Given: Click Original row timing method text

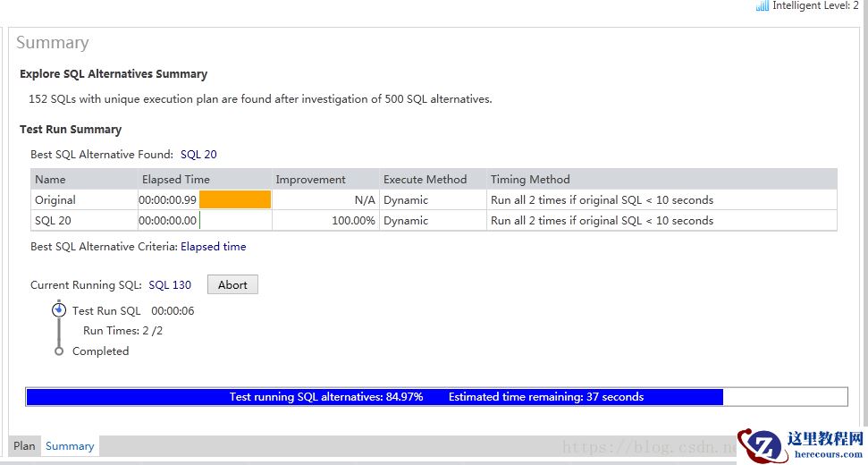Looking at the screenshot, I should [602, 199].
